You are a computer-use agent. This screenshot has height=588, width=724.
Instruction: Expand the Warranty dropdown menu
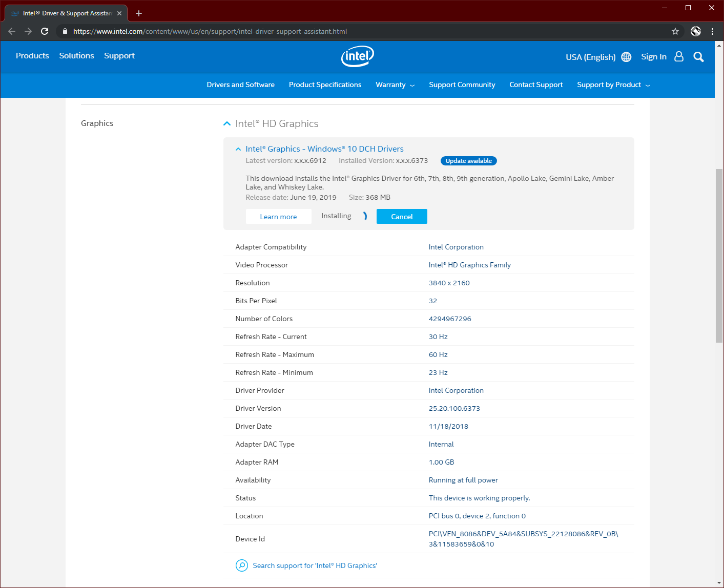click(395, 85)
